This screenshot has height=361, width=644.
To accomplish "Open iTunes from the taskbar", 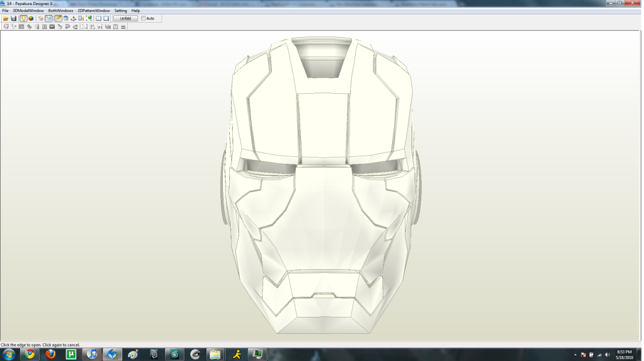I will [x=91, y=355].
